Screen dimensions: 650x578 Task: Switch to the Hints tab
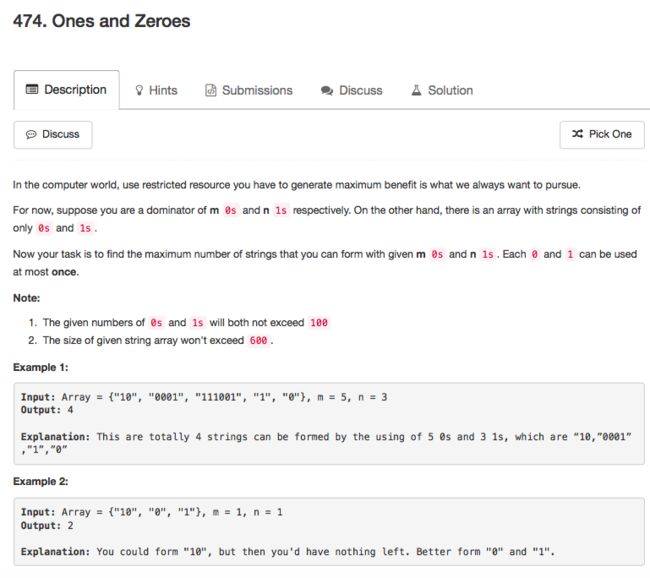(156, 90)
